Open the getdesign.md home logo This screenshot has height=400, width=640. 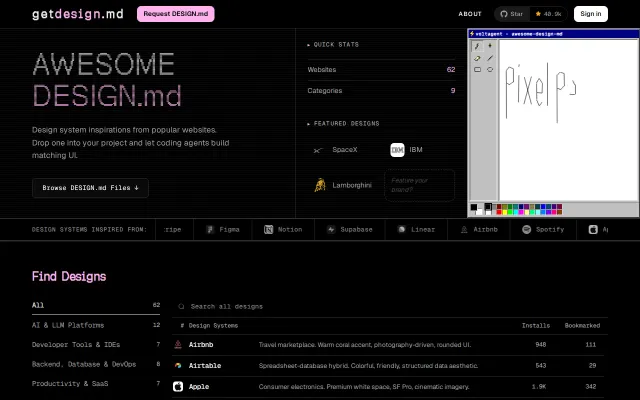(78, 14)
